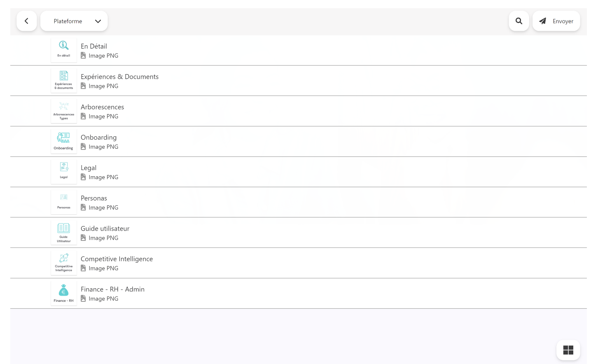Open the Personas thumbnail image

64,202
